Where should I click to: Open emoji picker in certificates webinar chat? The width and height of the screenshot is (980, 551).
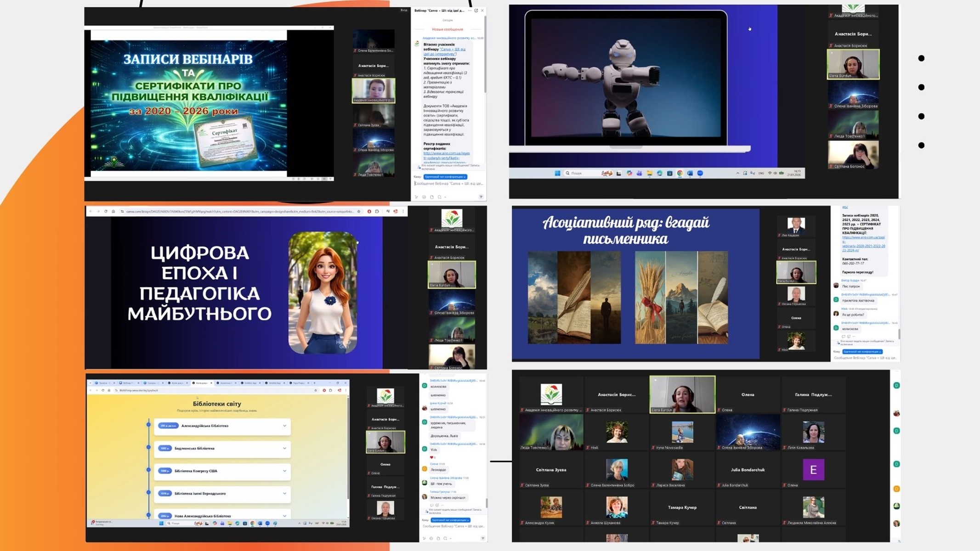click(x=424, y=197)
